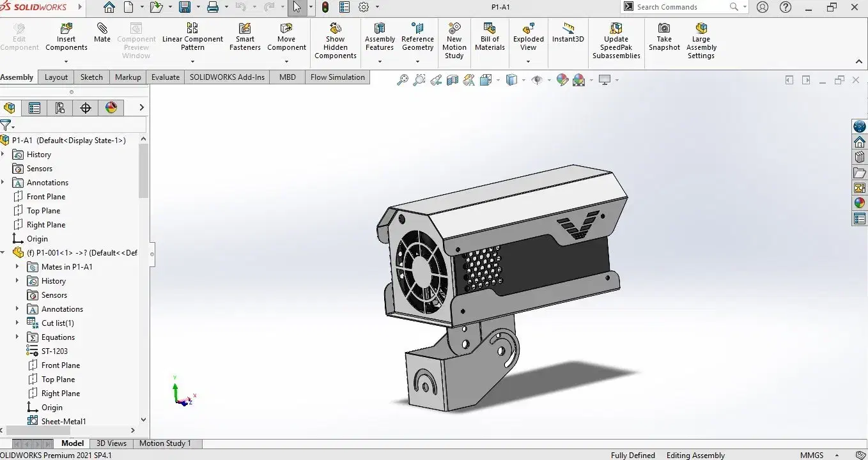
Task: Open the Flow Simulation tab
Action: point(337,77)
